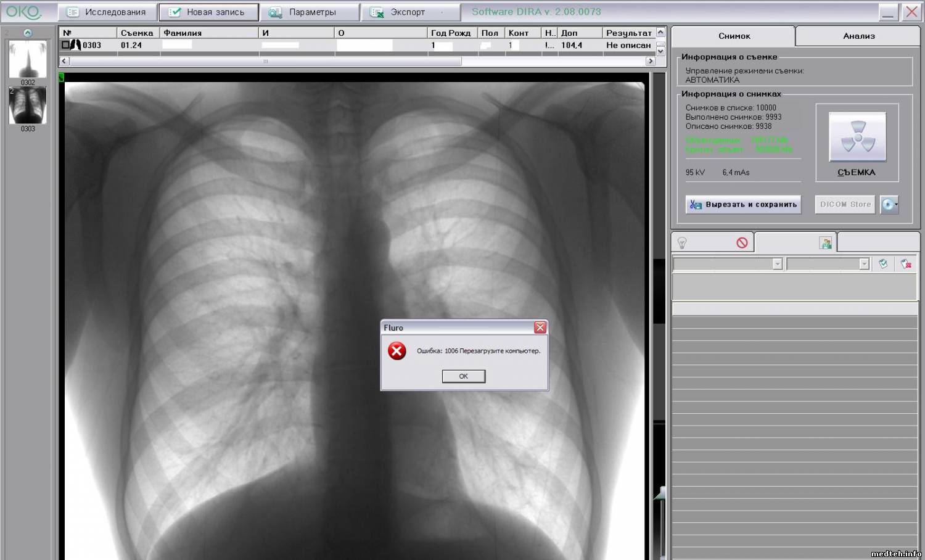Click the lightbulb icon in lower panel
Image resolution: width=925 pixels, height=560 pixels.
(x=682, y=243)
